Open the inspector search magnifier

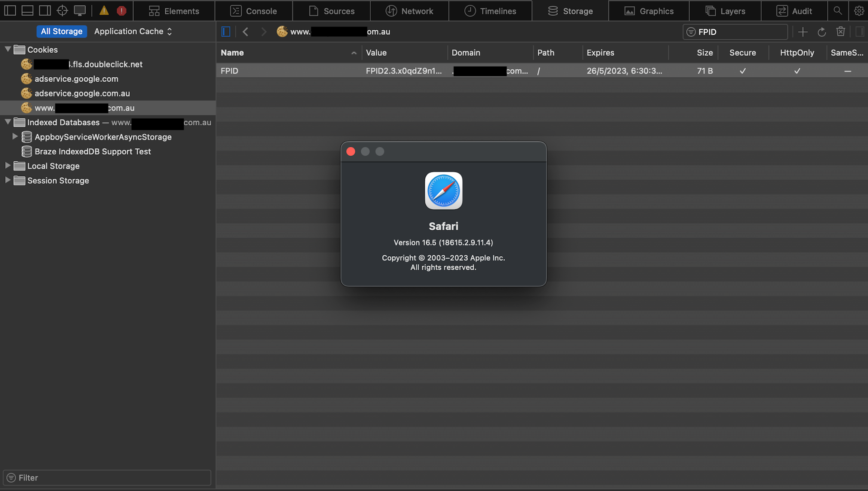pos(838,11)
